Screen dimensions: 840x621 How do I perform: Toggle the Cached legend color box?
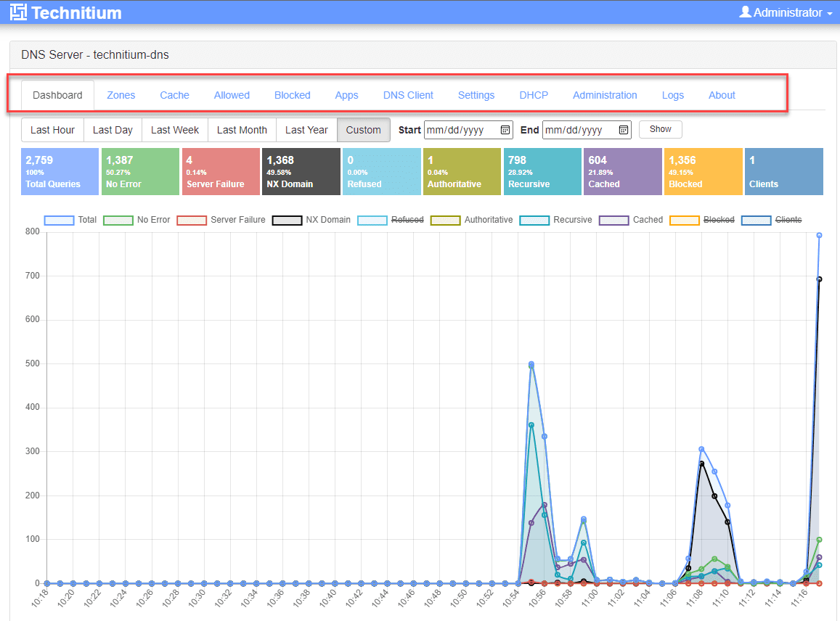click(613, 220)
